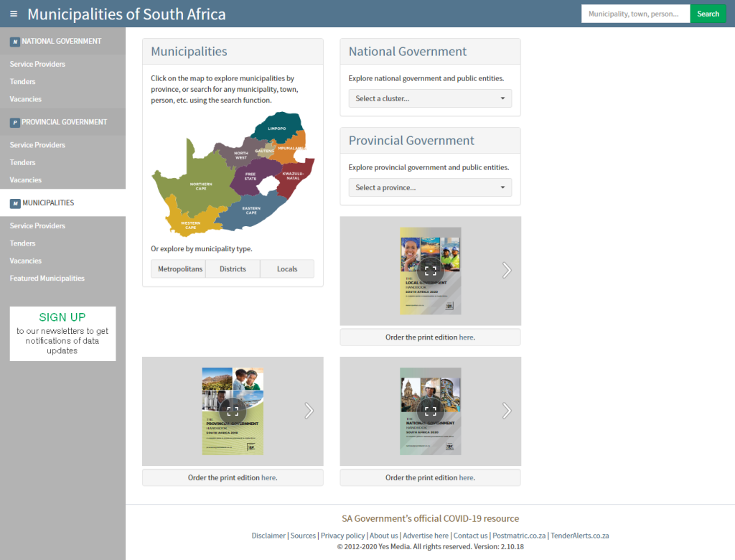
Task: Expand fullscreen on National Government Handbook cover
Action: (430, 411)
